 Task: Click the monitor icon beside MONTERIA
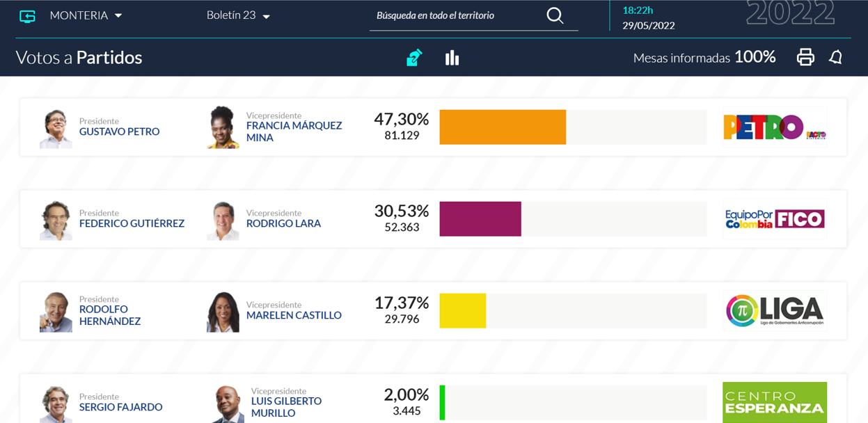[27, 16]
